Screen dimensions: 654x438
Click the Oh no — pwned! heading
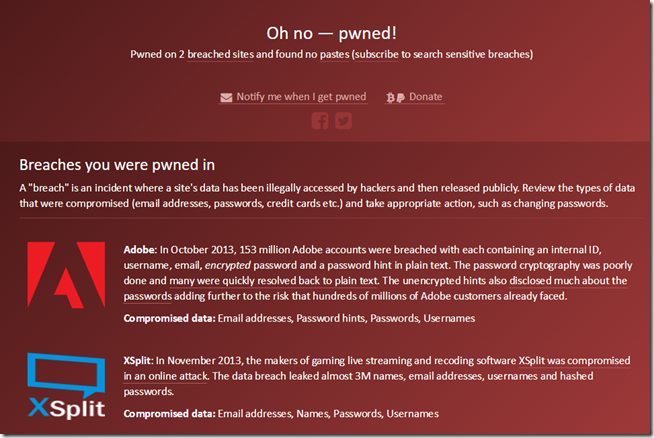(332, 33)
